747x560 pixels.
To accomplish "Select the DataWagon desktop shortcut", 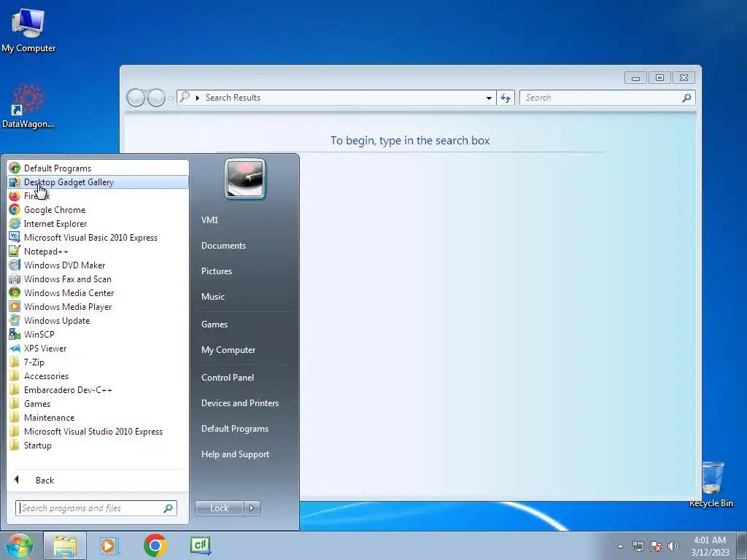I will 28,106.
